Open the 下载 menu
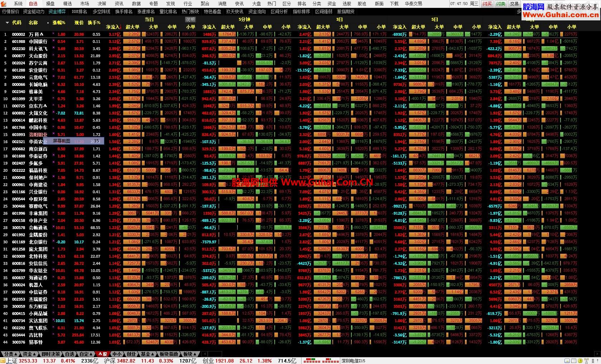Screen dimensions: 601x364 (x=394, y=4)
